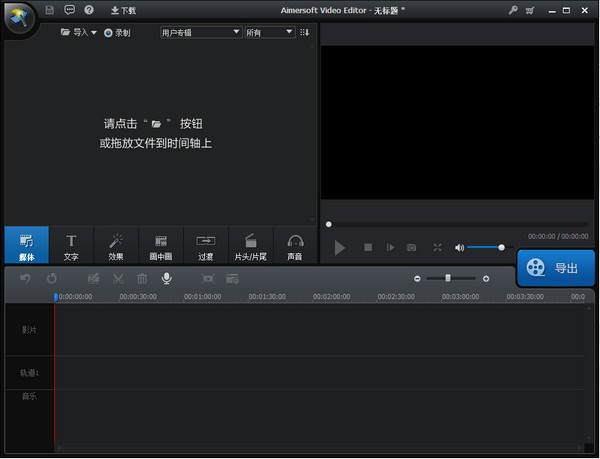The height and width of the screenshot is (459, 600).
Task: Select the 录制 record option
Action: (x=117, y=32)
